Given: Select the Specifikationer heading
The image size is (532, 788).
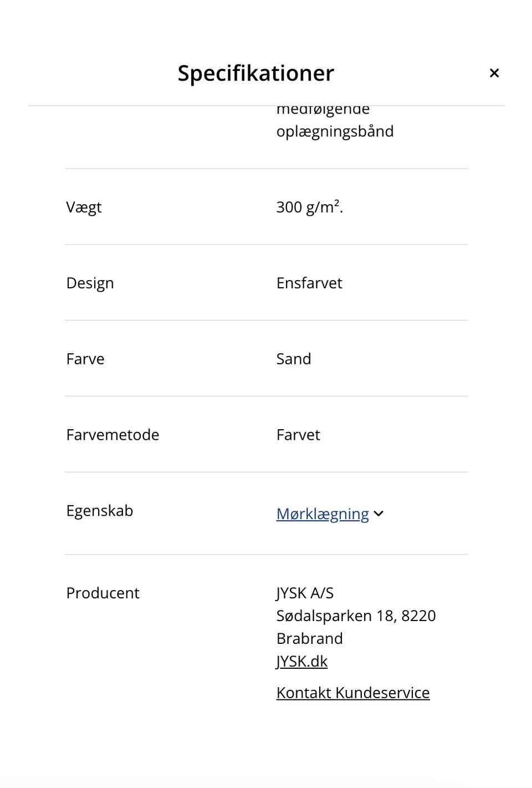Looking at the screenshot, I should 256,73.
